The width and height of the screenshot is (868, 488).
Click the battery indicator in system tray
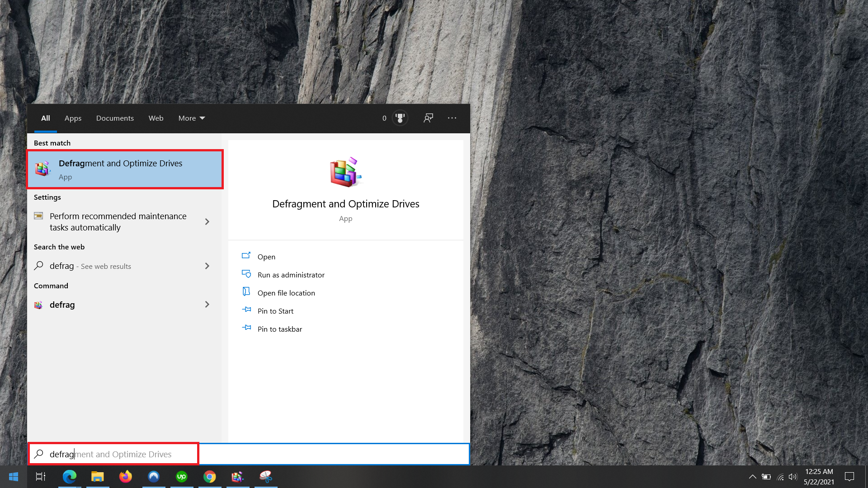[x=767, y=477]
